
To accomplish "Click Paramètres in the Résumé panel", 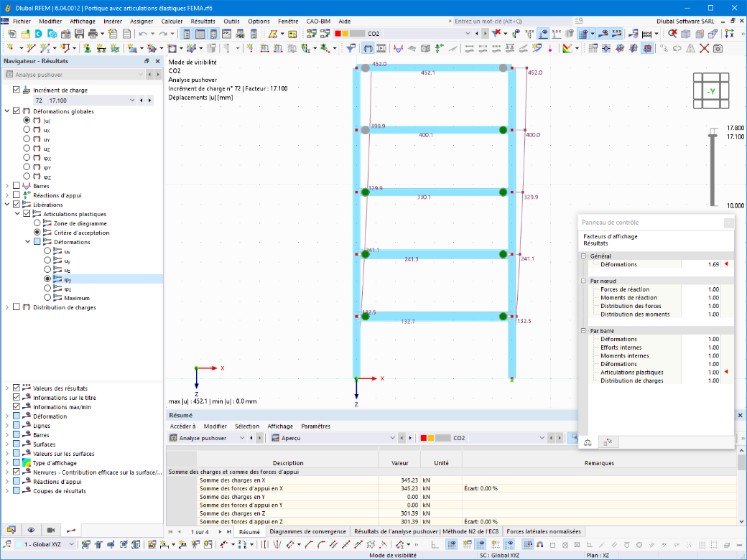I will (316, 426).
